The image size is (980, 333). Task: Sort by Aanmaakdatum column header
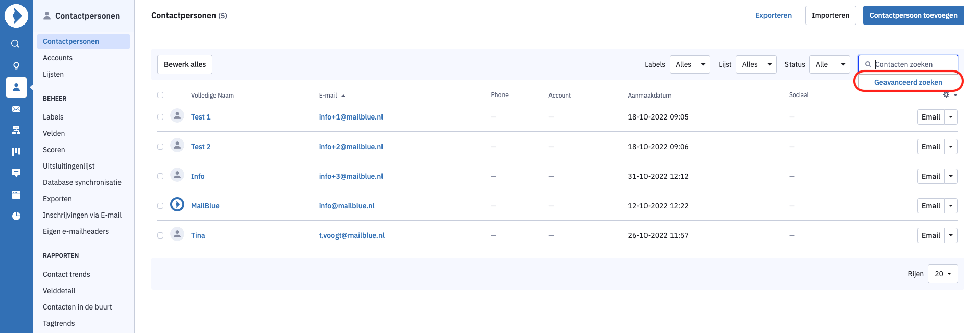[x=649, y=96]
